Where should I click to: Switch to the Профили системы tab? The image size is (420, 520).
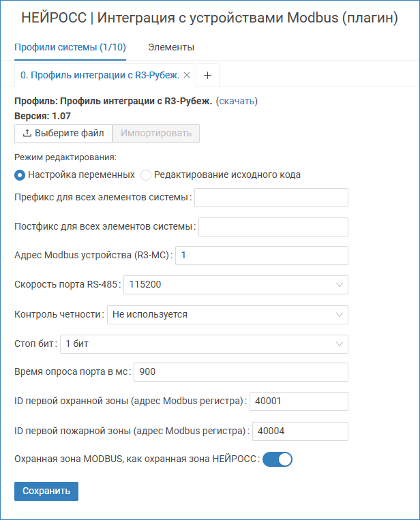[70, 47]
